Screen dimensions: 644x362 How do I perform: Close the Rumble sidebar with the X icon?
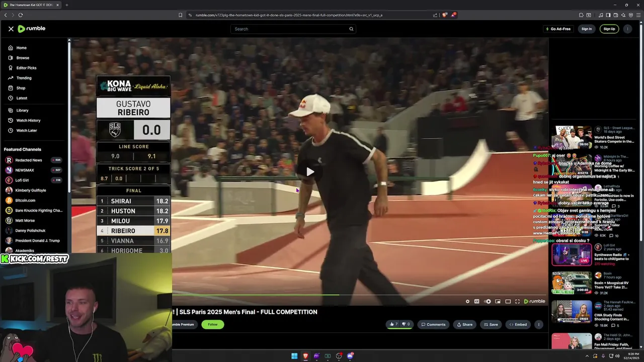11,29
